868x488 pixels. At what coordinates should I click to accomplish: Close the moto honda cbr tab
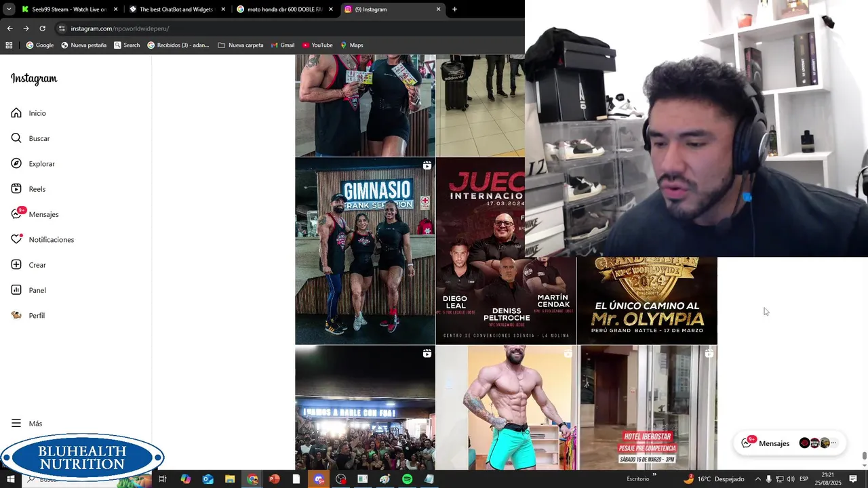tap(331, 9)
